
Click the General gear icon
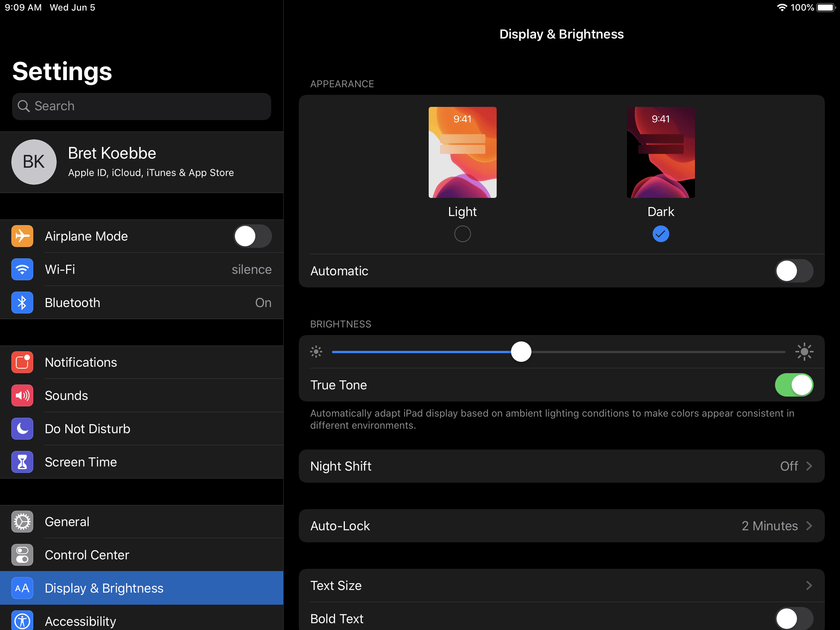tap(22, 521)
